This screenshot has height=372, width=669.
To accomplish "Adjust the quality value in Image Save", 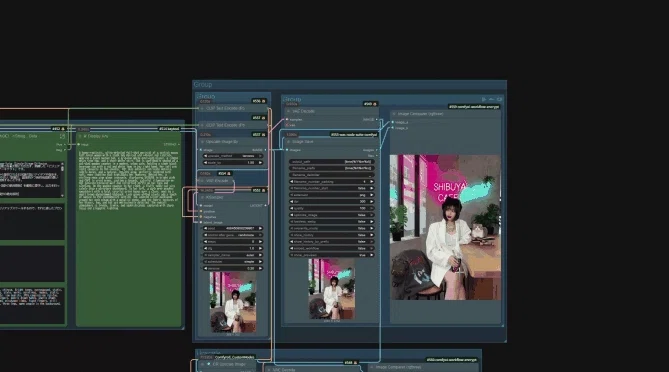I will (332, 208).
